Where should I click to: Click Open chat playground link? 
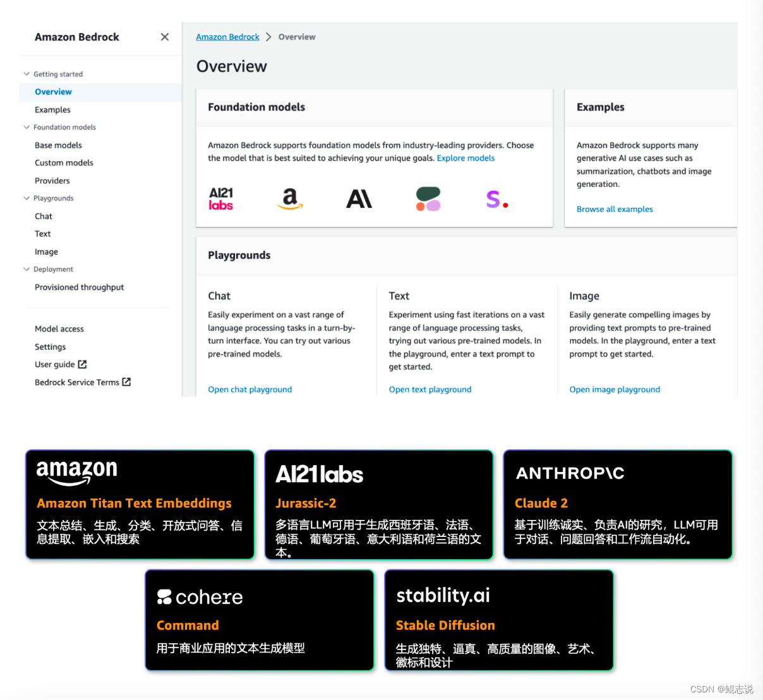(250, 389)
